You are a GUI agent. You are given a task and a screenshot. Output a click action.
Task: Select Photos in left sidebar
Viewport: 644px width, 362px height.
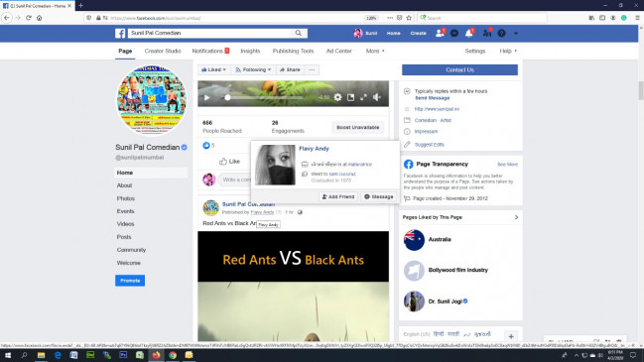pos(126,198)
